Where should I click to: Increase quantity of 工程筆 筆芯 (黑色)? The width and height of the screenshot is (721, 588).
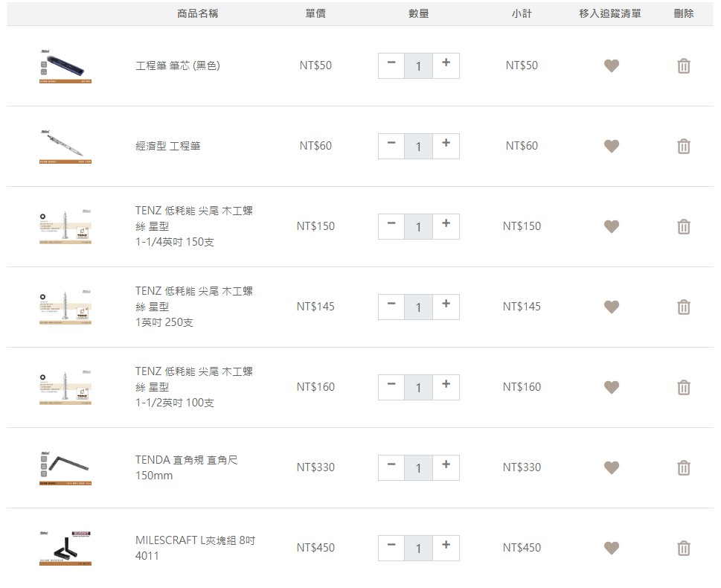coord(446,64)
